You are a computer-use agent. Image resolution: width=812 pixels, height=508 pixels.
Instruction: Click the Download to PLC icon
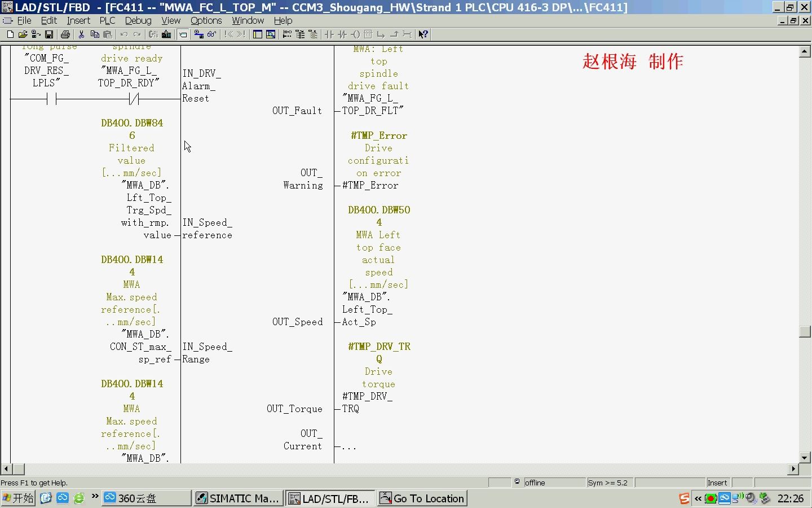click(x=166, y=34)
